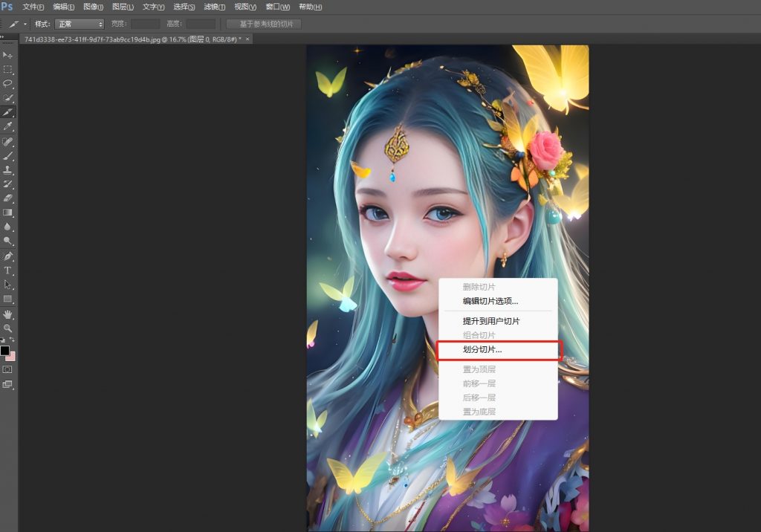The width and height of the screenshot is (761, 532).
Task: Open the 样式 style dropdown
Action: click(80, 24)
